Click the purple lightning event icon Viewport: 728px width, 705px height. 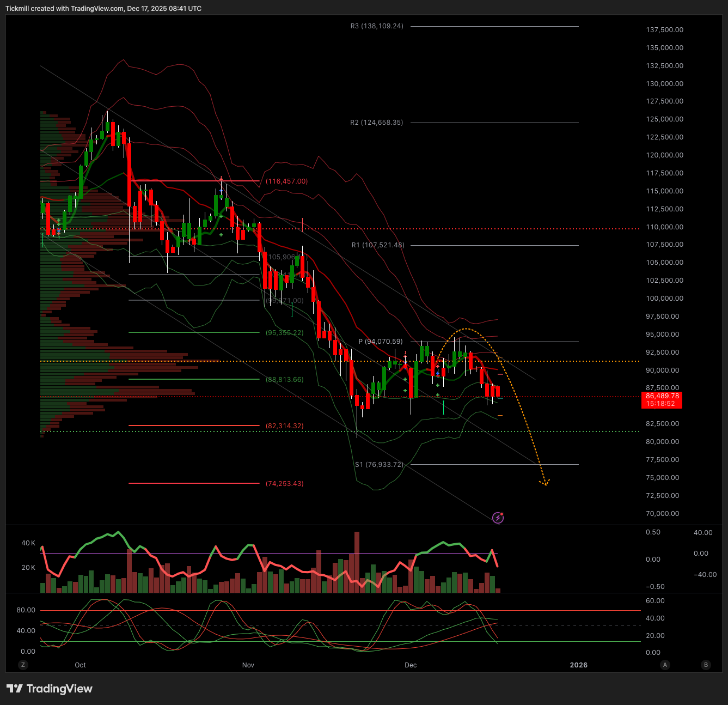point(498,518)
